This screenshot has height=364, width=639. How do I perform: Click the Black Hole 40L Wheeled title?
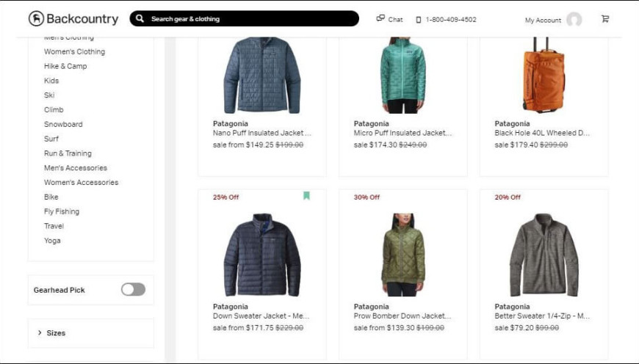coord(542,133)
